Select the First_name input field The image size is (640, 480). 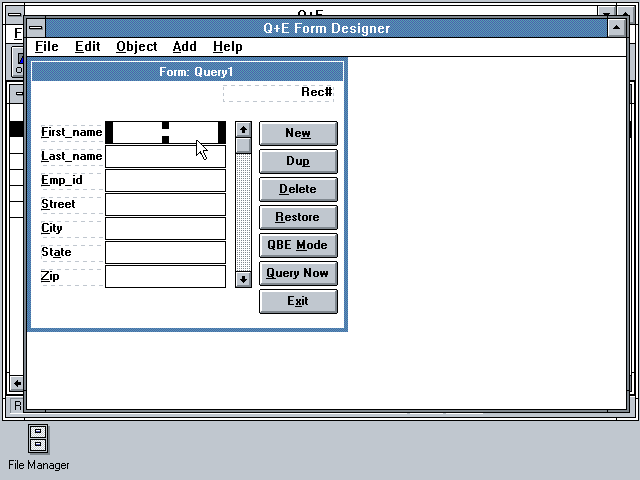(165, 132)
